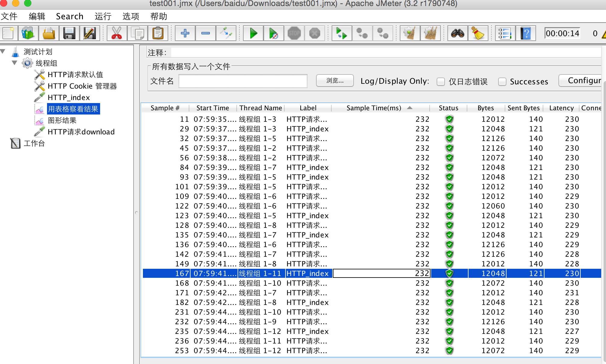Click the Configure button
This screenshot has height=364, width=606.
[x=580, y=80]
